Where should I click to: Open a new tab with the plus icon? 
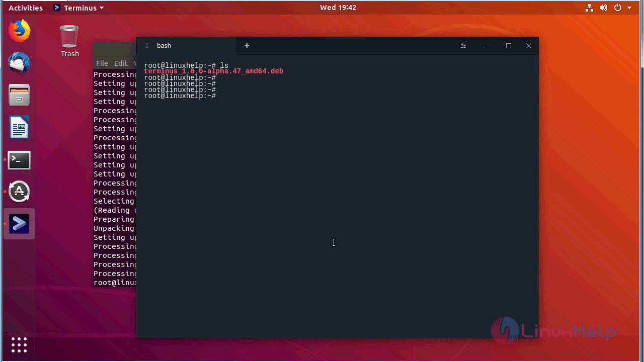pos(247,45)
